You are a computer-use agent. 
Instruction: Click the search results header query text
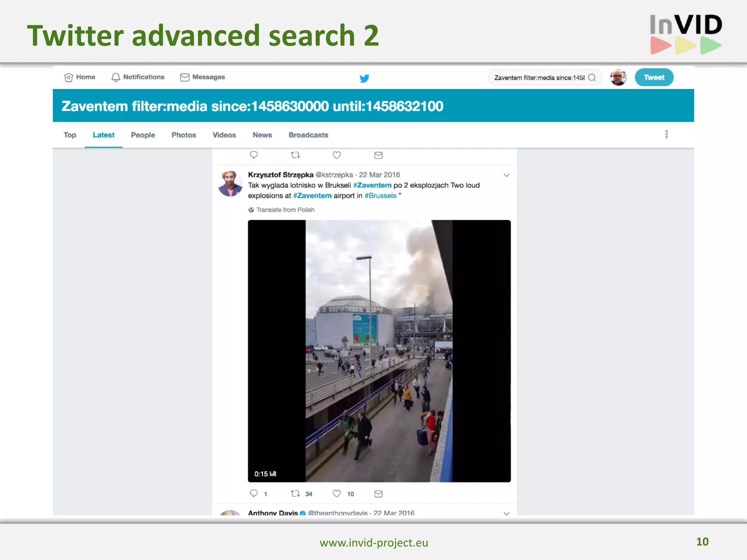click(x=252, y=106)
